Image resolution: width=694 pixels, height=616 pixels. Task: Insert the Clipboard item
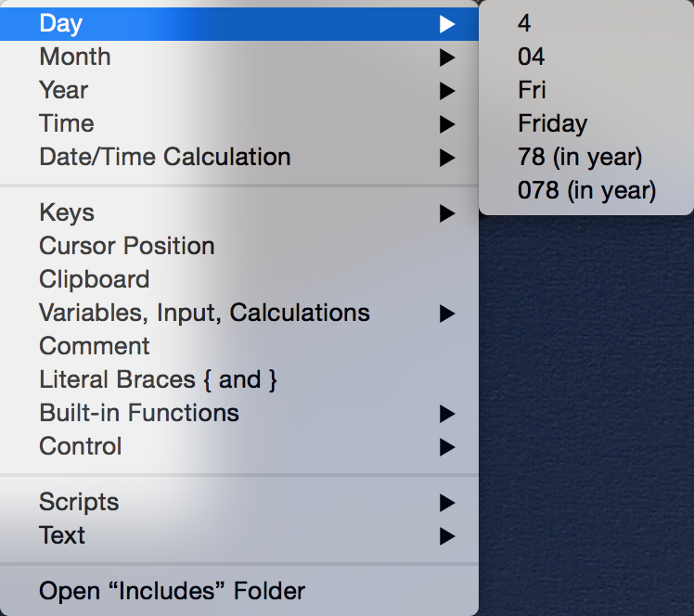point(239,279)
